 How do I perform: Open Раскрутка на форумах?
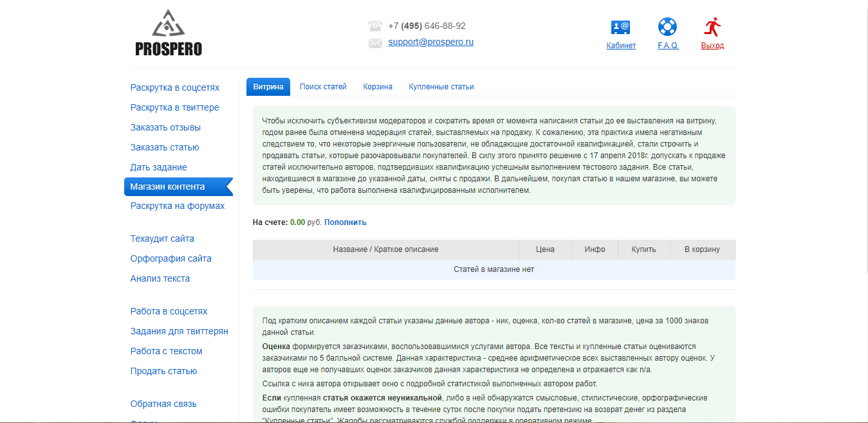pos(178,206)
